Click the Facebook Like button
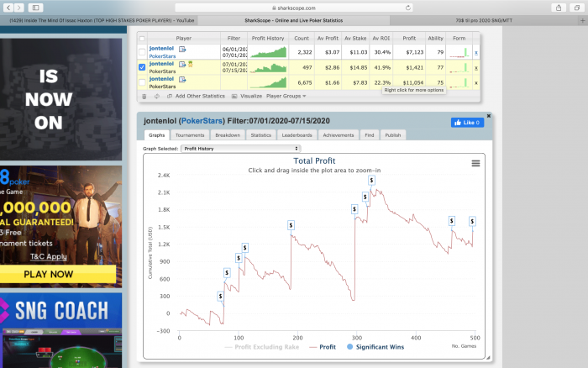 (467, 123)
